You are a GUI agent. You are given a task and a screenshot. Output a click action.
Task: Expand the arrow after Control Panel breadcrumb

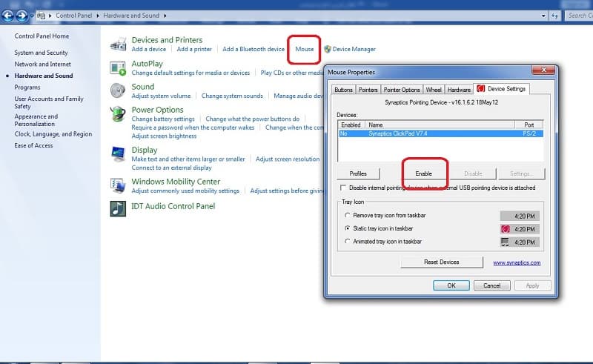click(x=98, y=16)
